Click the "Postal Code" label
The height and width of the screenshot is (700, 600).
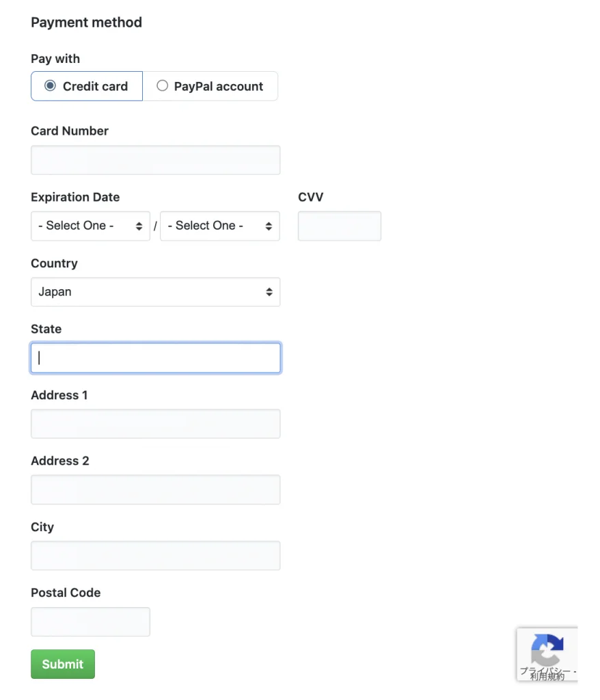[66, 593]
